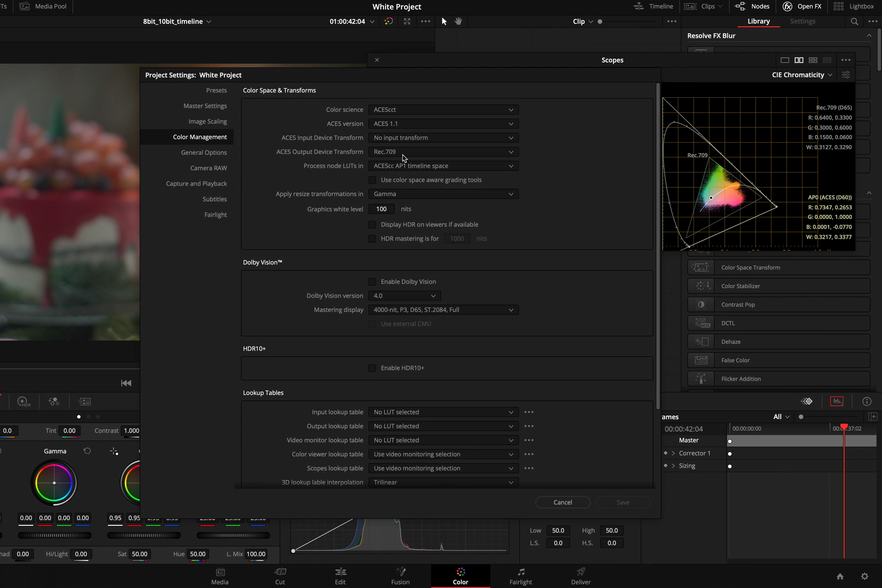882x588 pixels.
Task: Select two-up scopes layout icon
Action: (x=799, y=60)
